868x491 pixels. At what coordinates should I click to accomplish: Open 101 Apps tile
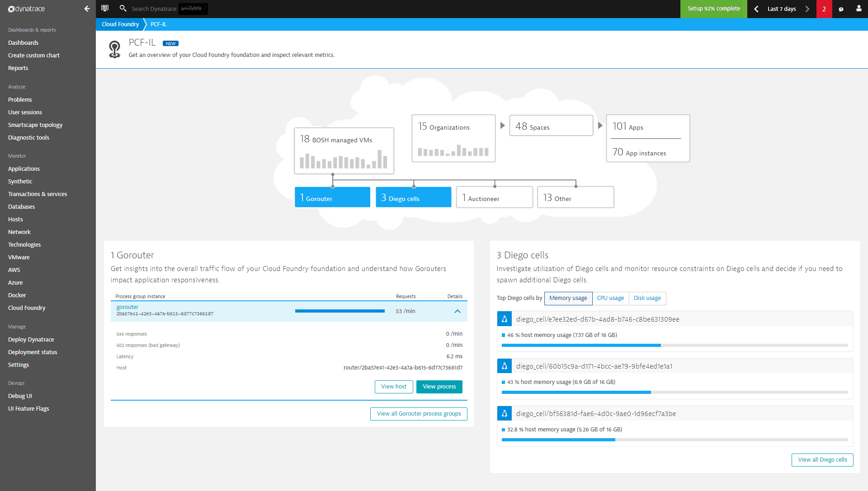[x=648, y=126]
